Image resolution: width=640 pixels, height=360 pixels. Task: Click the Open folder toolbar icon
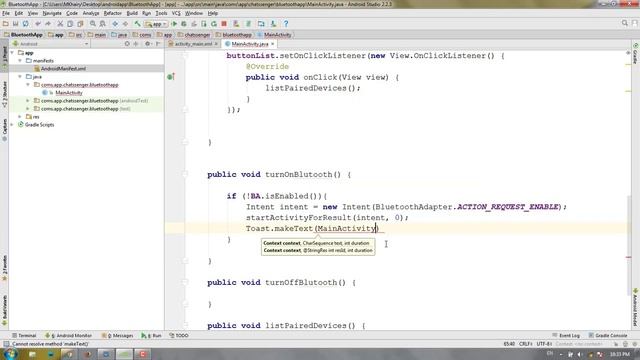point(6,24)
